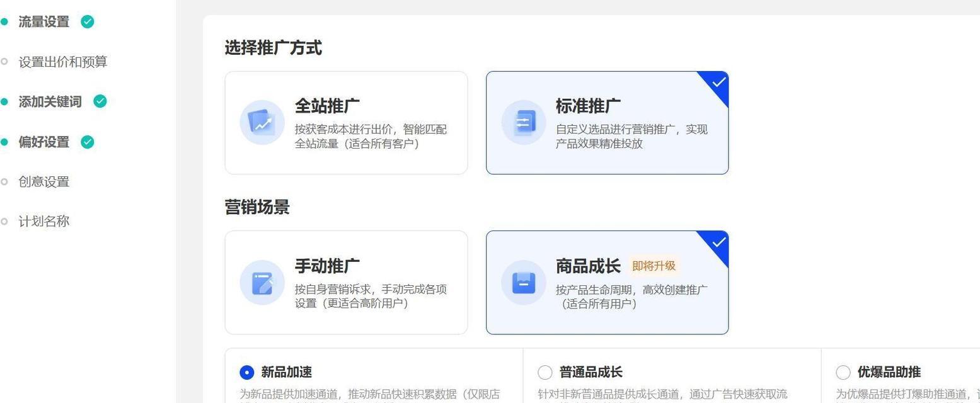Click blue corner checkmark on 商品成长 card
This screenshot has height=403, width=980.
point(718,242)
